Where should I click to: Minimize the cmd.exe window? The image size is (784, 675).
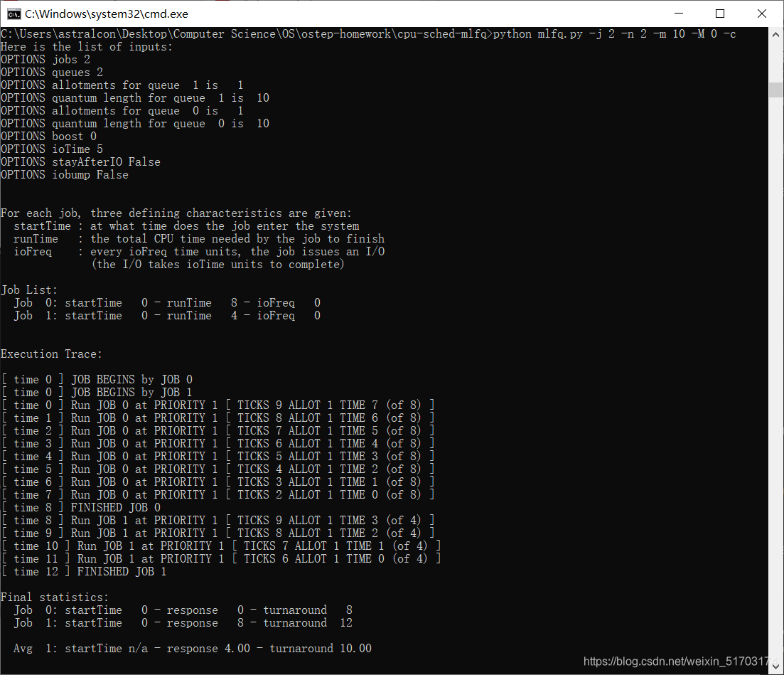pyautogui.click(x=679, y=14)
